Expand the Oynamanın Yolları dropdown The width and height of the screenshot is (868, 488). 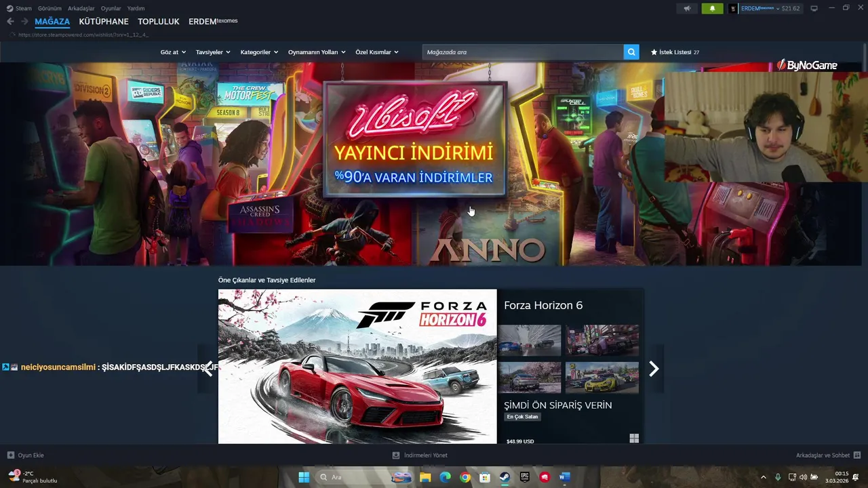coord(317,52)
